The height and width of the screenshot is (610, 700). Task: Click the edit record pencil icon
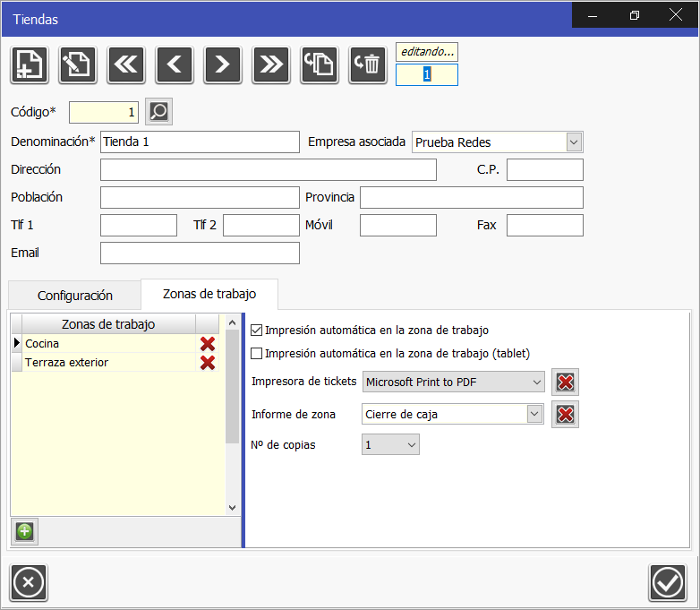click(x=78, y=64)
